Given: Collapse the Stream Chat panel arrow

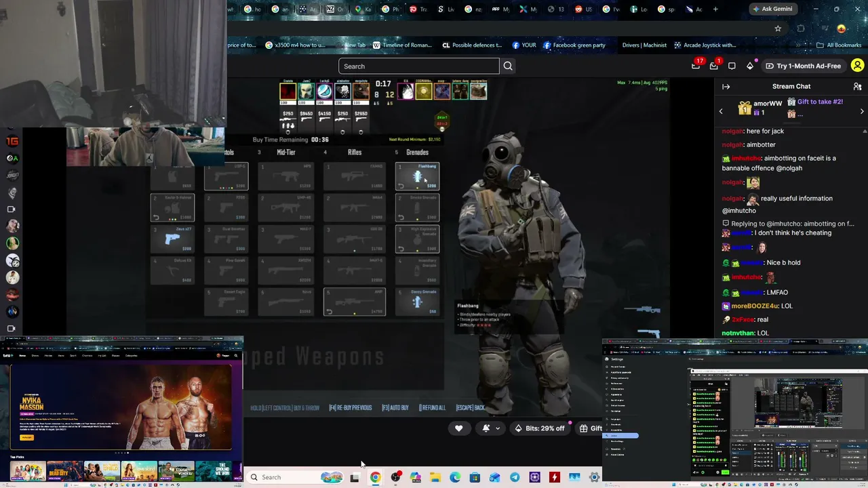Looking at the screenshot, I should [726, 87].
